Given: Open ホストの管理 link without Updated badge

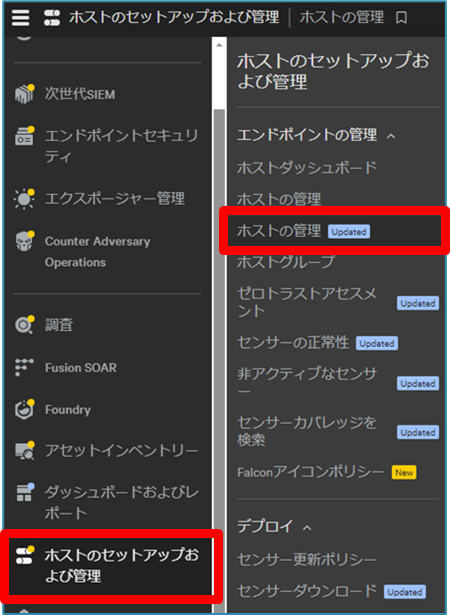Looking at the screenshot, I should 279,199.
